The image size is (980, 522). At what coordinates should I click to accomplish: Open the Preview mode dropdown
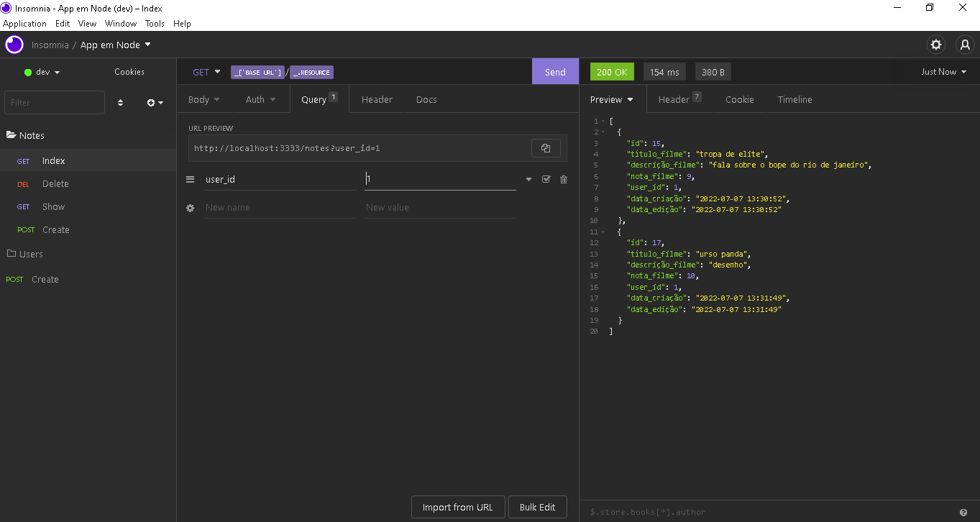coord(612,99)
